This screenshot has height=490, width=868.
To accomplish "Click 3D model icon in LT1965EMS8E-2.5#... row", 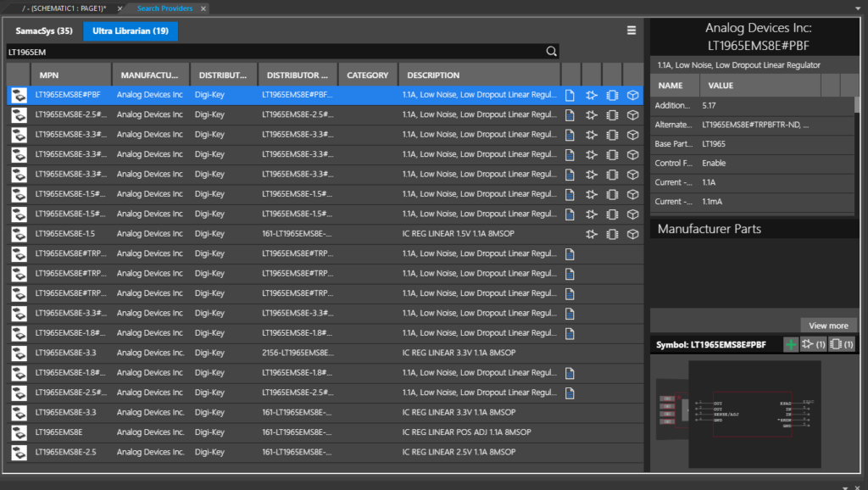I will 632,115.
